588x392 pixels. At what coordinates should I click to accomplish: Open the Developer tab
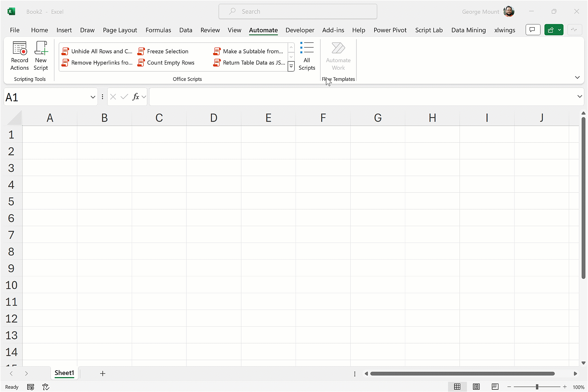click(300, 30)
